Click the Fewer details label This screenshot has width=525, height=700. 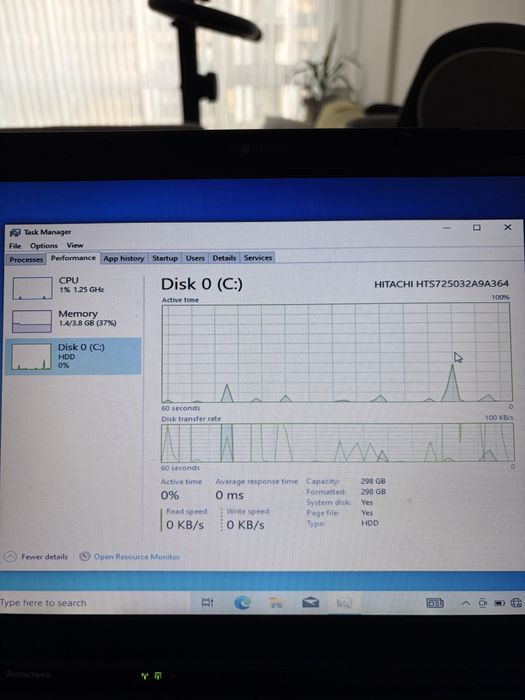pos(45,557)
